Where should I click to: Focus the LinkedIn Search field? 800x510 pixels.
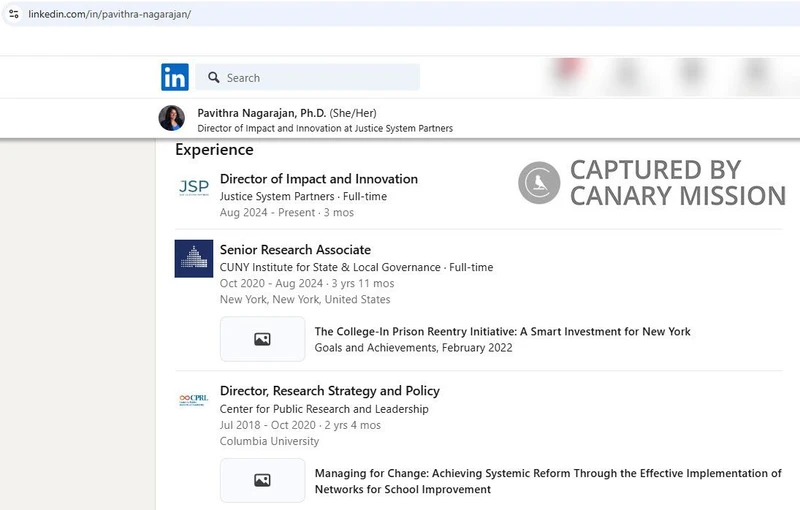(x=308, y=78)
